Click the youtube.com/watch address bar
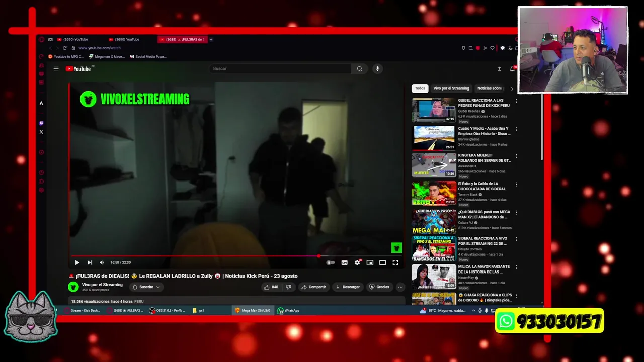The image size is (644, 362). [100, 48]
